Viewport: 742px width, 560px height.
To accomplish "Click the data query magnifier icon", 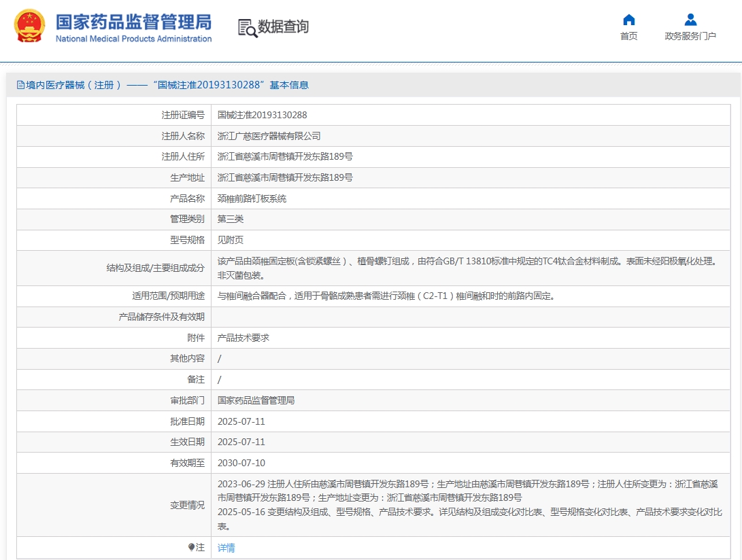I will pyautogui.click(x=248, y=28).
